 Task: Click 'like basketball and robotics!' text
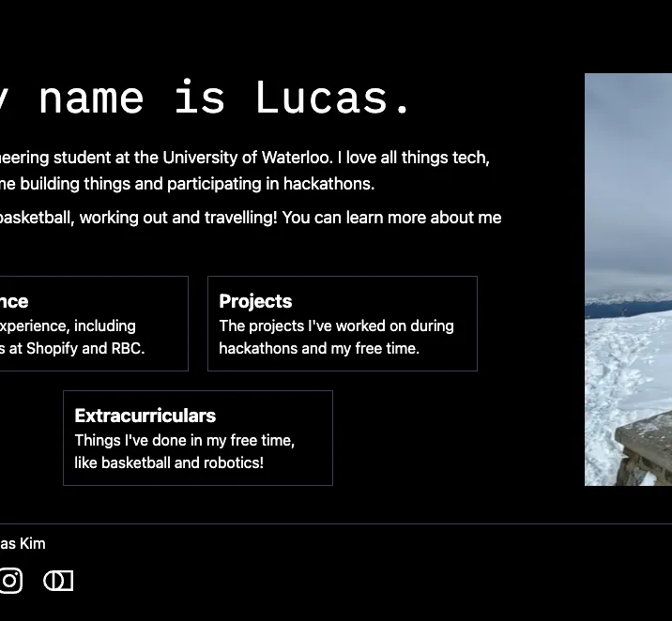[x=168, y=462]
